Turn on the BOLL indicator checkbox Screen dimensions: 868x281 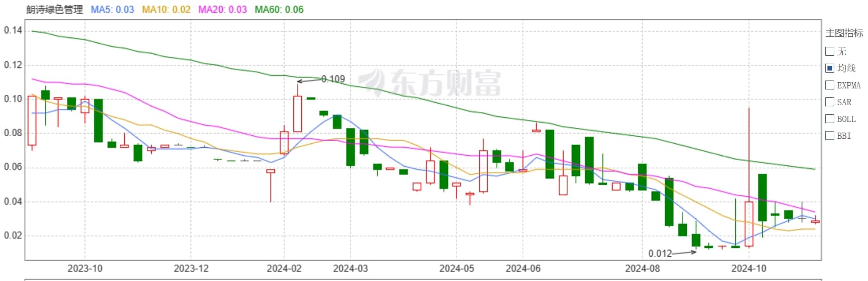tap(830, 118)
